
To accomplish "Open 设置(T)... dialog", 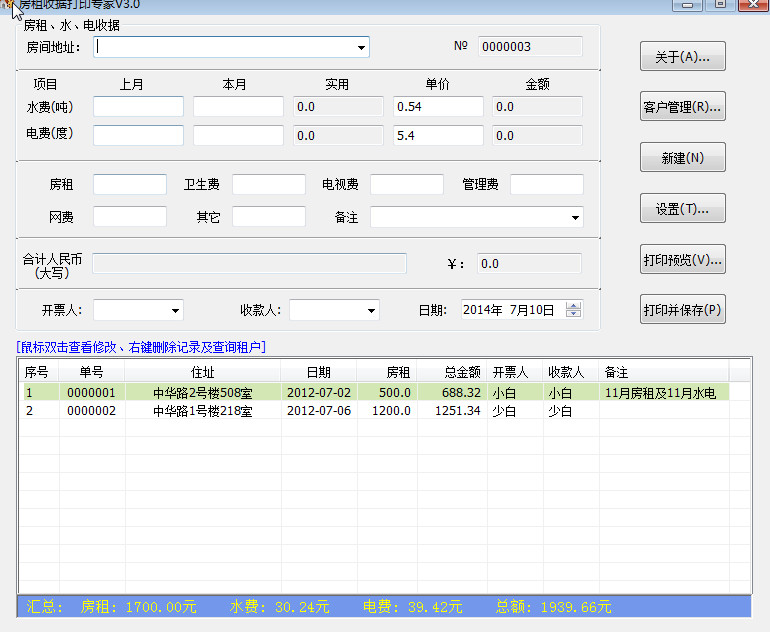I will pyautogui.click(x=683, y=209).
